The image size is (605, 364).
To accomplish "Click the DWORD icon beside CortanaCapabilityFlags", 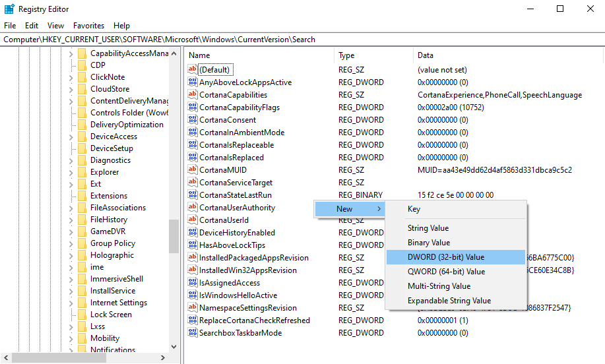I will [x=192, y=107].
